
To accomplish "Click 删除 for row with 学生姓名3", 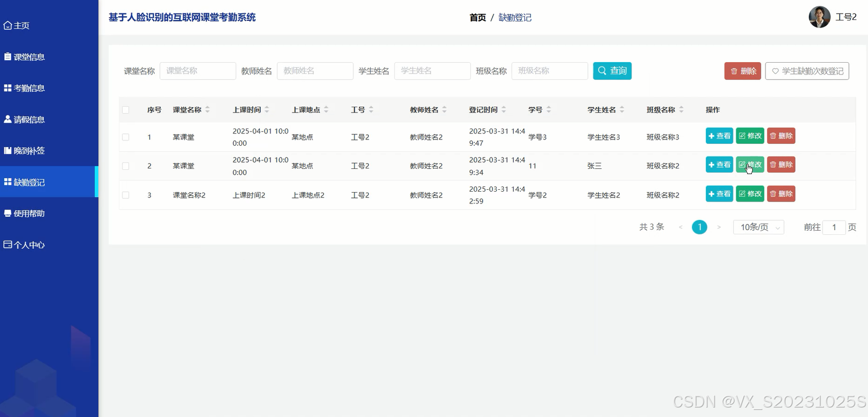I will click(x=781, y=136).
